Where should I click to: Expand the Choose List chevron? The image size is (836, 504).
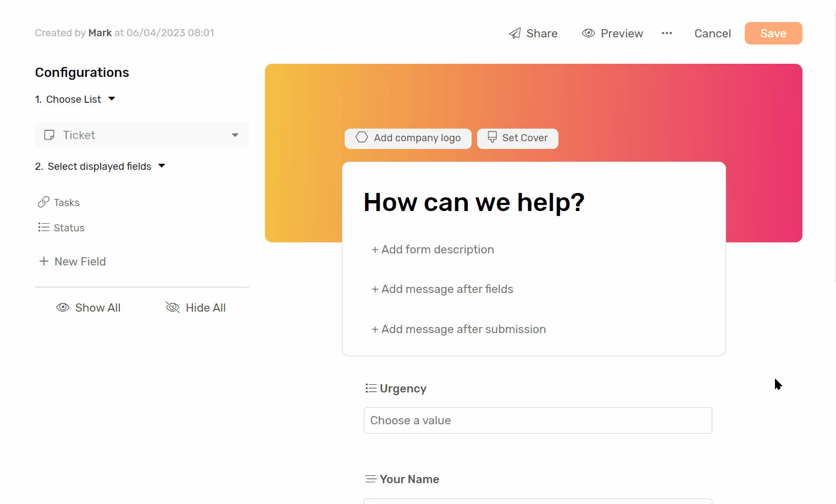112,99
